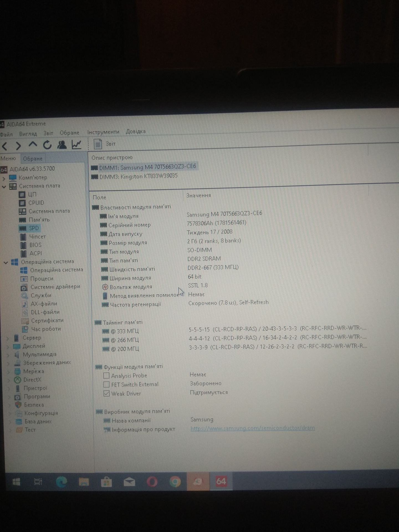
Task: Open the Windows Start menu
Action: [x=16, y=482]
